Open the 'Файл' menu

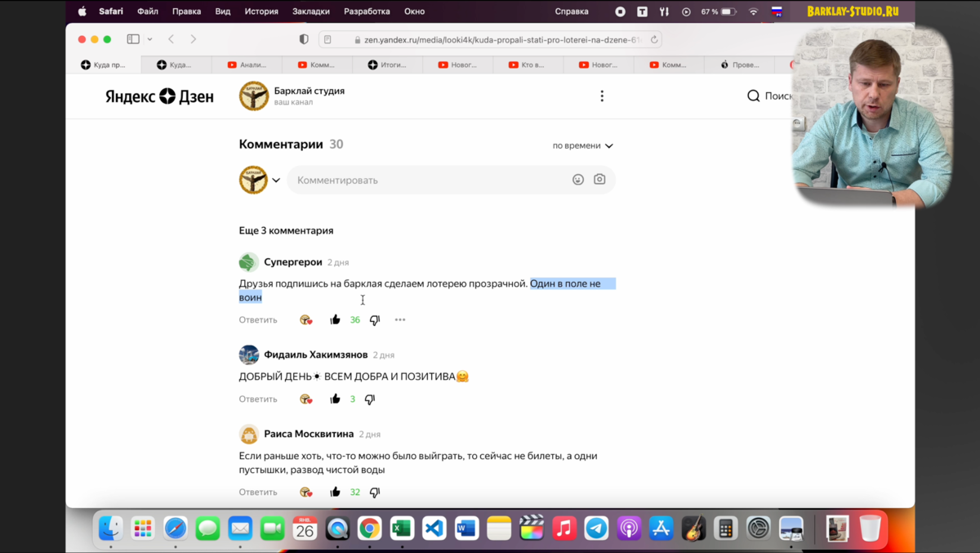point(148,11)
